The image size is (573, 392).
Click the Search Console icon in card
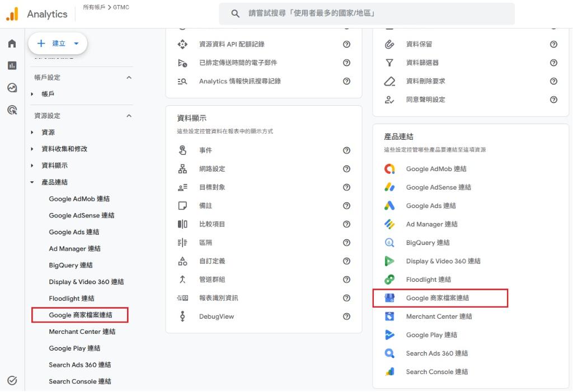click(x=389, y=371)
